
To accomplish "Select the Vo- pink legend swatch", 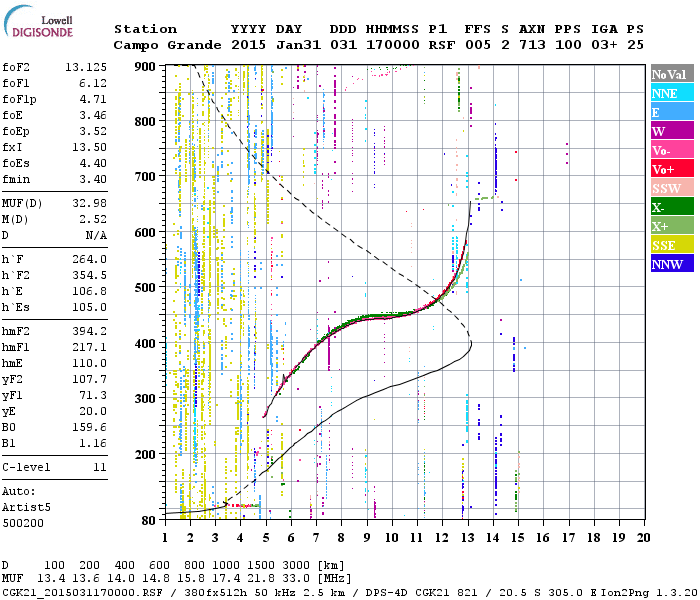I will (672, 150).
